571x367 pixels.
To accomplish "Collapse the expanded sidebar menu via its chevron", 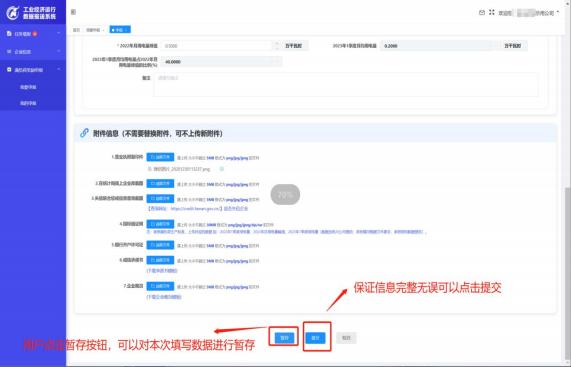I will click(59, 69).
